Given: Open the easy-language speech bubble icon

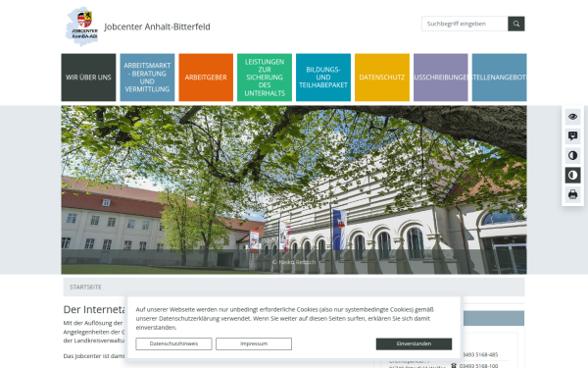Looking at the screenshot, I should 572,136.
